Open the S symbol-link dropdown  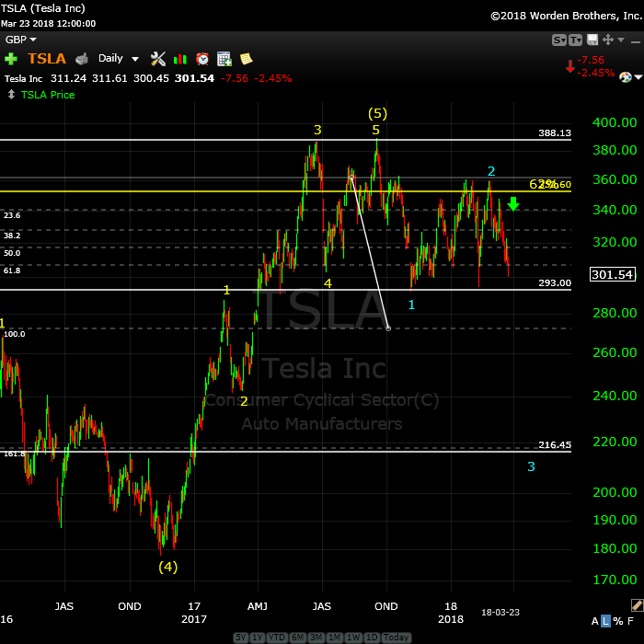(x=559, y=40)
